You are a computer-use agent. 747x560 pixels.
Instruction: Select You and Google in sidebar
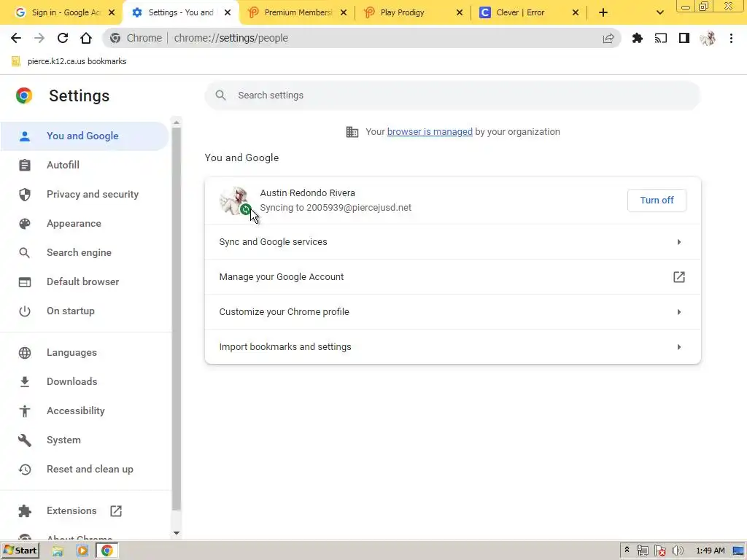tap(85, 136)
